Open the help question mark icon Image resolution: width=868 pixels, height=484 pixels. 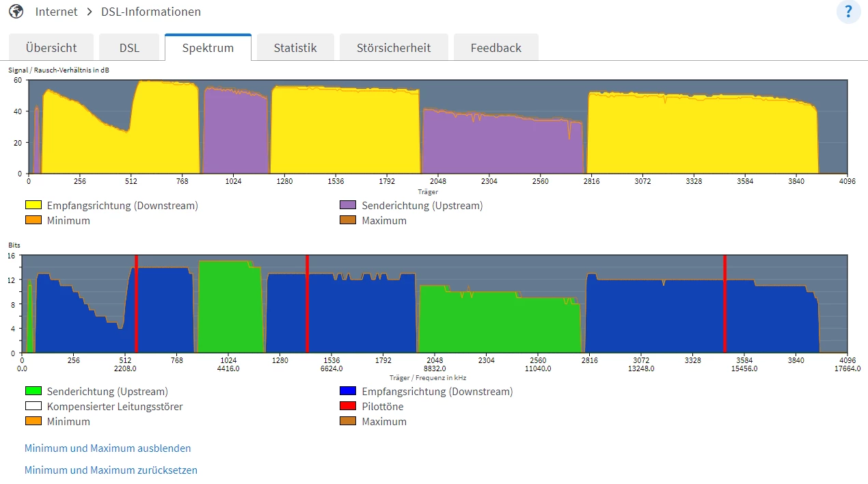[849, 12]
